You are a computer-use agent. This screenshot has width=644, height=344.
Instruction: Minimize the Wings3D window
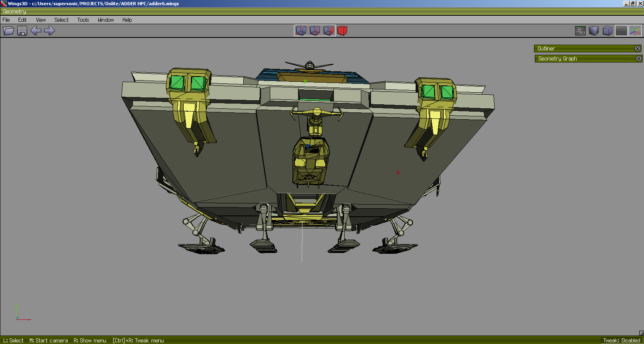point(627,3)
